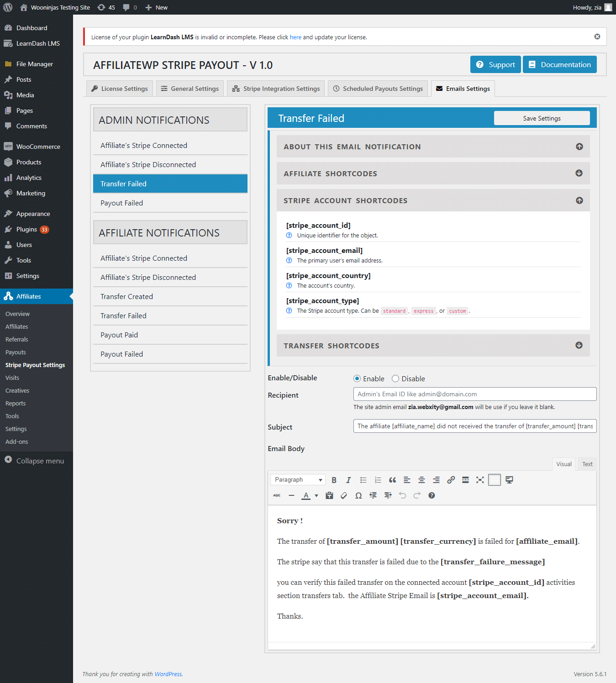Open the General Settings tab

(x=190, y=89)
